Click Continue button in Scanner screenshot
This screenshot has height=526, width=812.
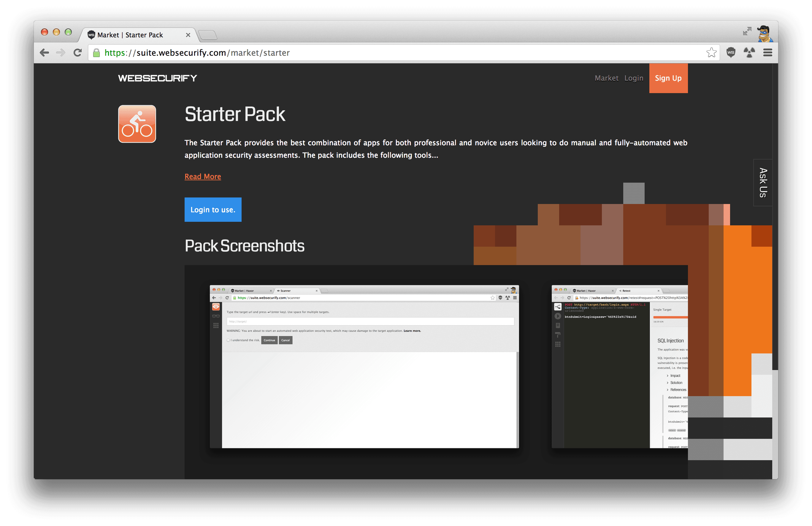pyautogui.click(x=269, y=340)
